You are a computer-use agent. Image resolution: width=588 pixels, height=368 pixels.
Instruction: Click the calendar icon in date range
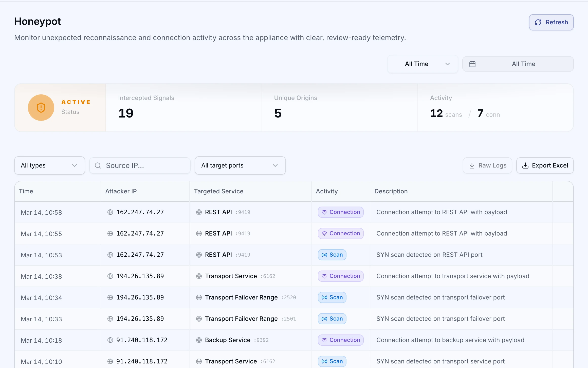click(472, 64)
